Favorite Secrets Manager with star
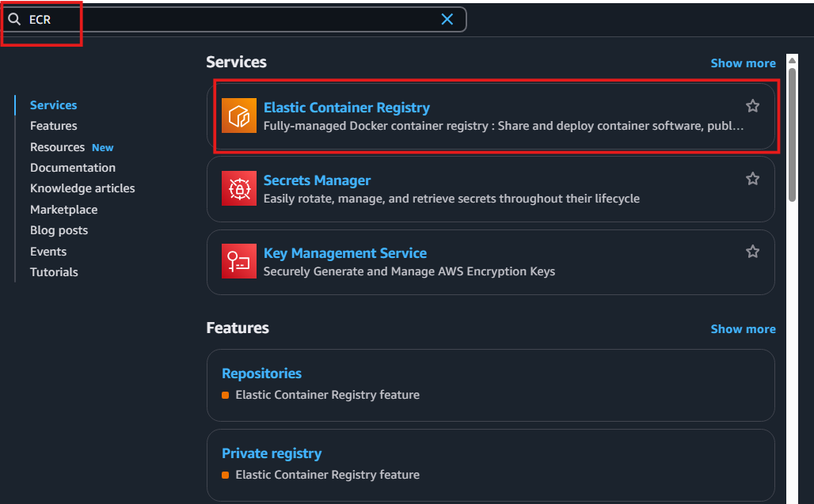This screenshot has width=814, height=504. coord(752,179)
